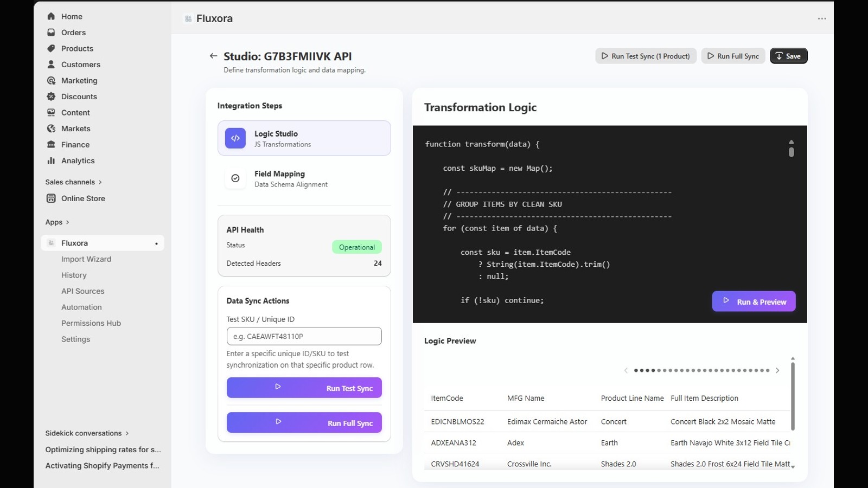
Task: Go to the previous preview page with the left chevron
Action: (x=626, y=370)
